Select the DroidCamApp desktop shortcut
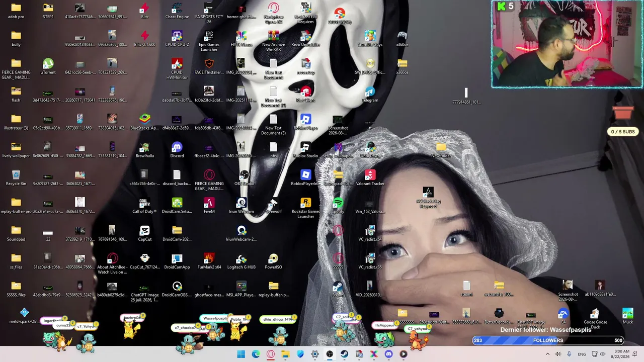 tap(177, 261)
